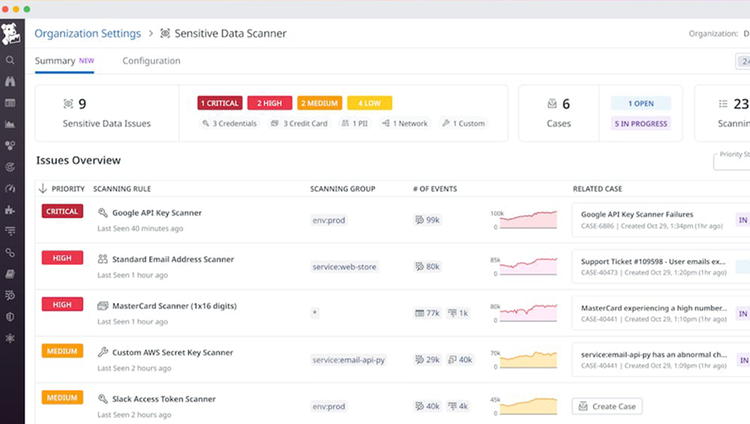Open the sidebar icon with three connected circles
Screen dimensions: 750x424
click(x=10, y=145)
